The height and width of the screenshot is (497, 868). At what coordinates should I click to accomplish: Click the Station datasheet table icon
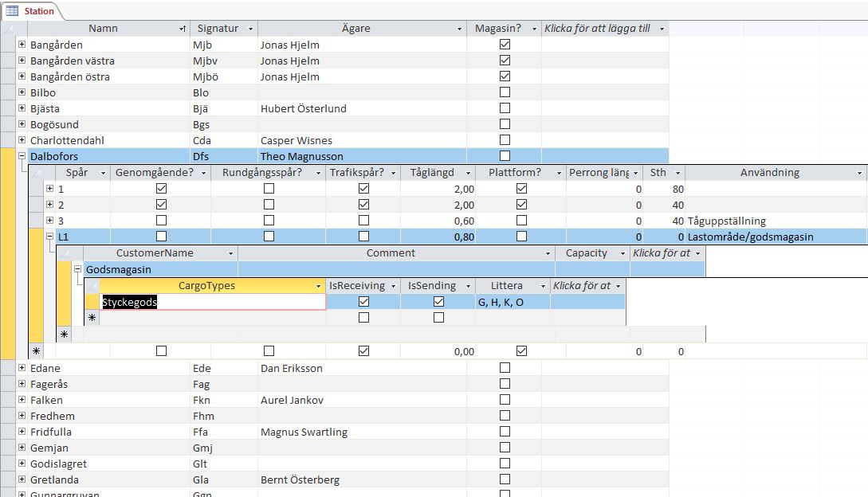click(12, 11)
